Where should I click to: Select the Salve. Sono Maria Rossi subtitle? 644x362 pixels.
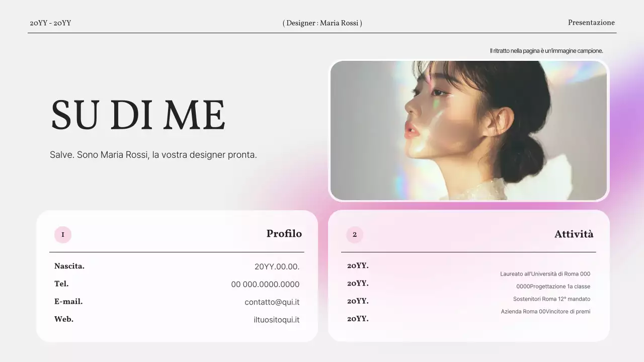tap(153, 155)
